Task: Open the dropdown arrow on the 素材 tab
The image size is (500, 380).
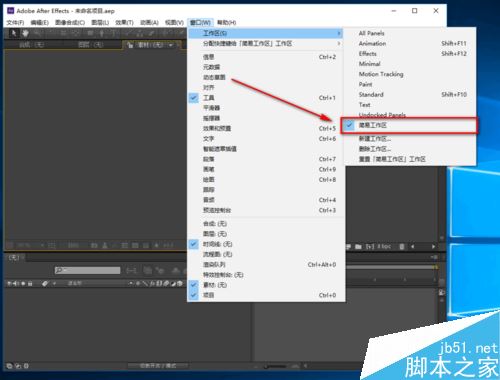Action: coord(171,45)
